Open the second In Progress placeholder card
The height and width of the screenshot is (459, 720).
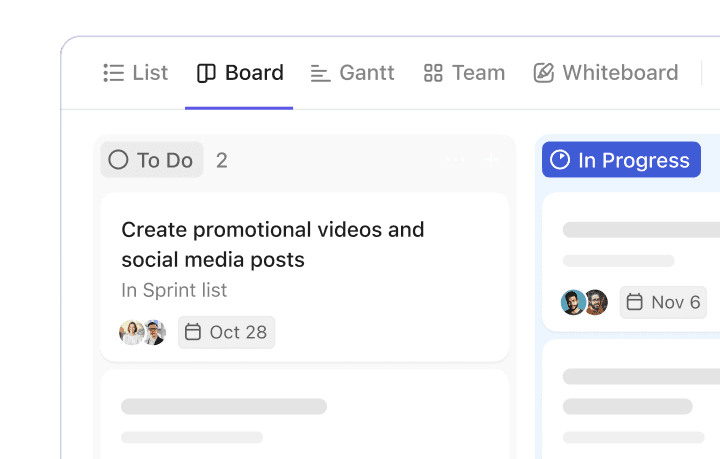point(632,400)
